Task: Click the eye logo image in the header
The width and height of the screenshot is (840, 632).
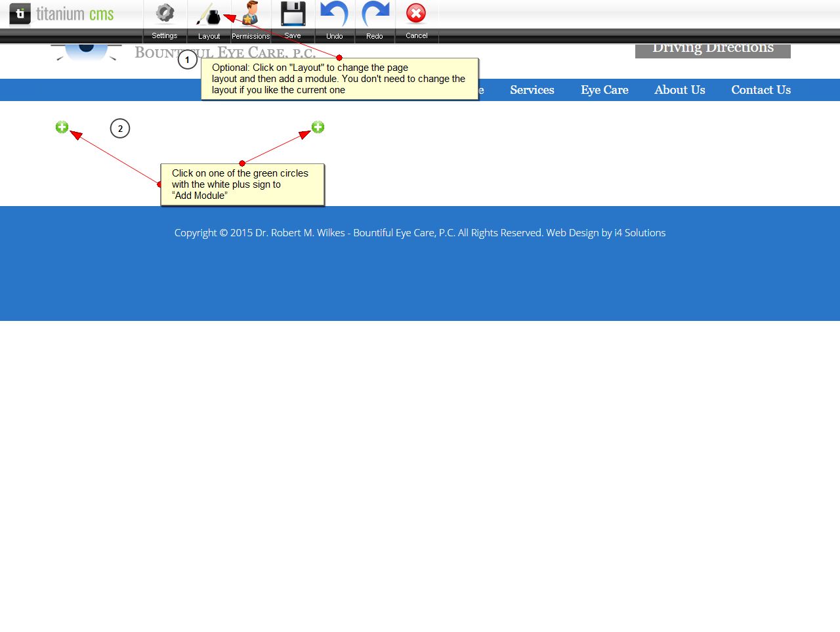Action: (x=86, y=51)
